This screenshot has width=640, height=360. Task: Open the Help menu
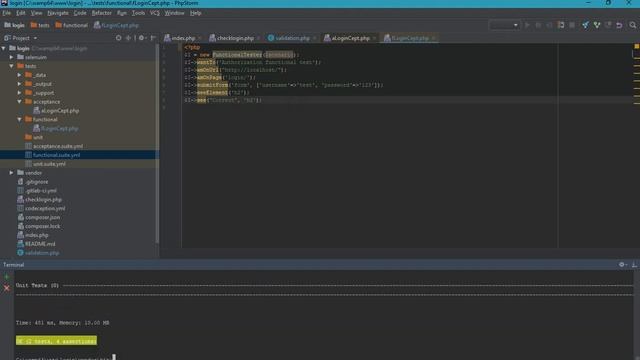coord(196,13)
